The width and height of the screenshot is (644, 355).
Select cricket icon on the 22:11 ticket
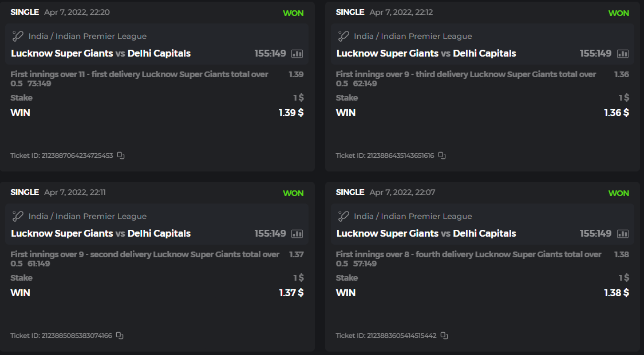18,216
